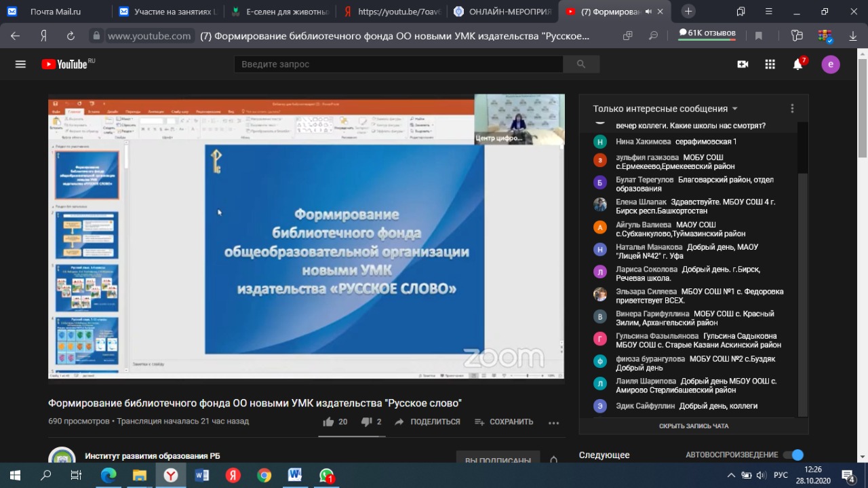
Task: Dislike the video with thumbs down
Action: coord(367,422)
